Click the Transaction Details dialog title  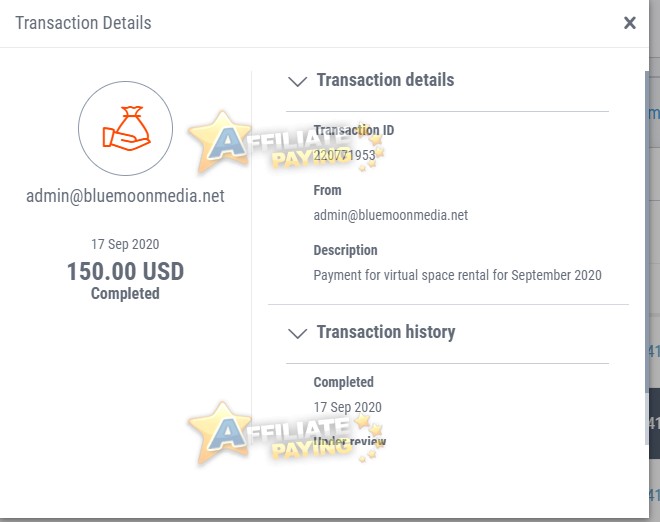click(83, 23)
